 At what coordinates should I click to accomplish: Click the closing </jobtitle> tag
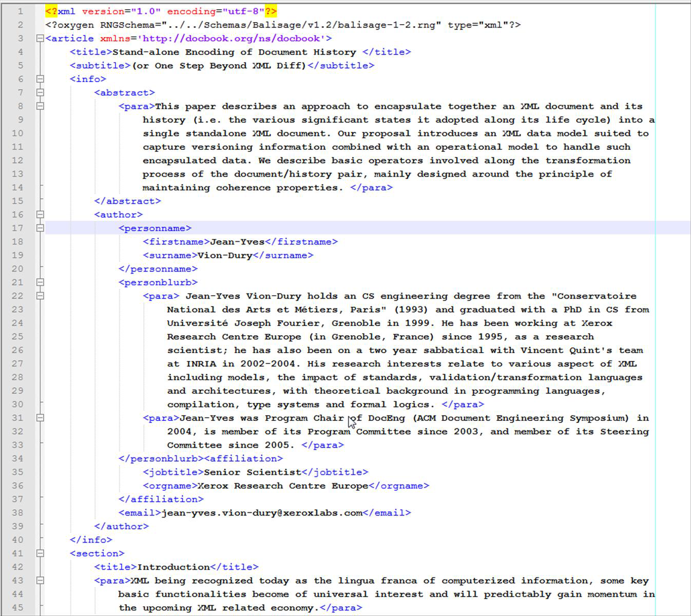coord(335,472)
